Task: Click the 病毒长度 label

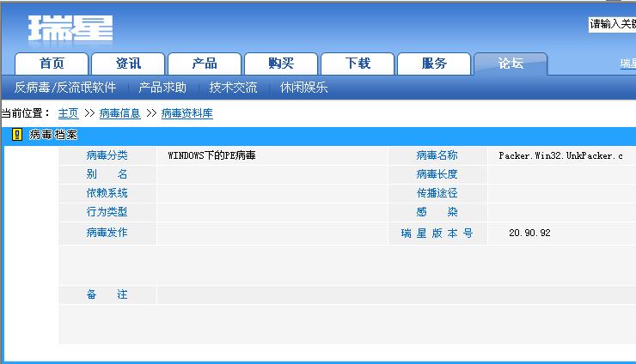Action: click(x=437, y=174)
